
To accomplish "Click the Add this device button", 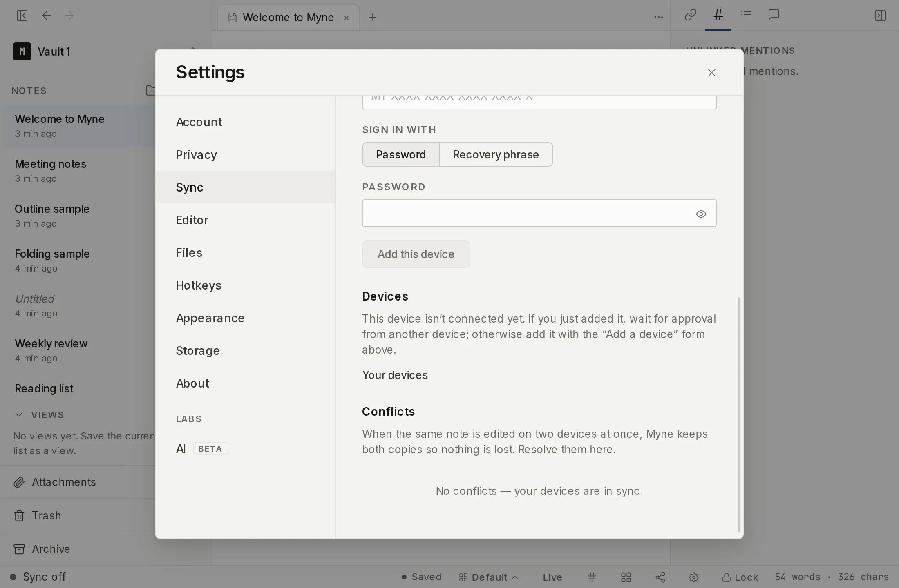I will pos(416,254).
